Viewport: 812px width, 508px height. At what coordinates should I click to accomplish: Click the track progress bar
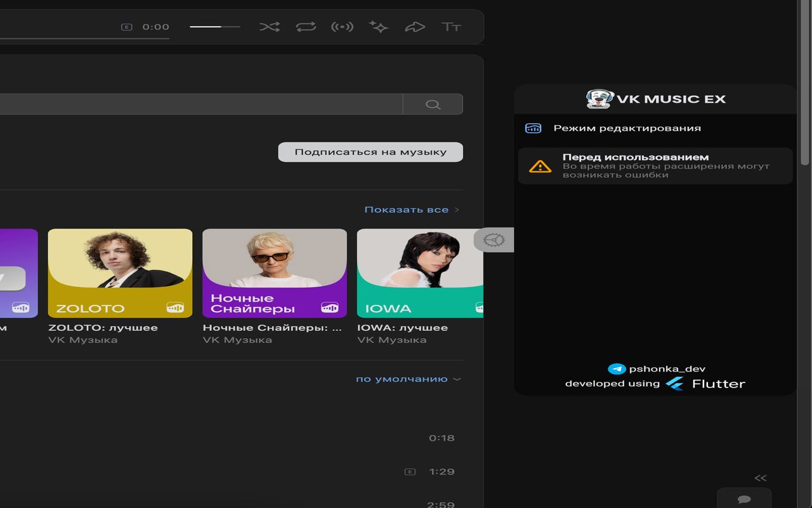click(84, 39)
